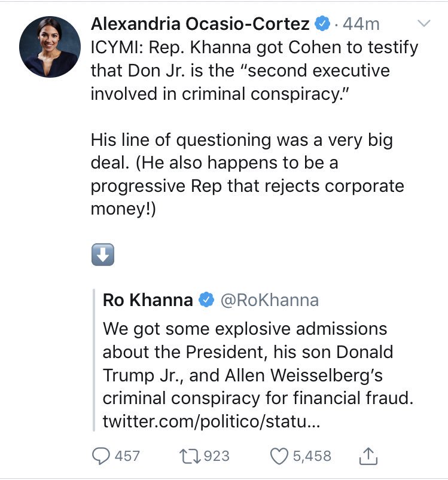Open the twitter.com/politico link
This screenshot has width=448, height=480.
[212, 422]
